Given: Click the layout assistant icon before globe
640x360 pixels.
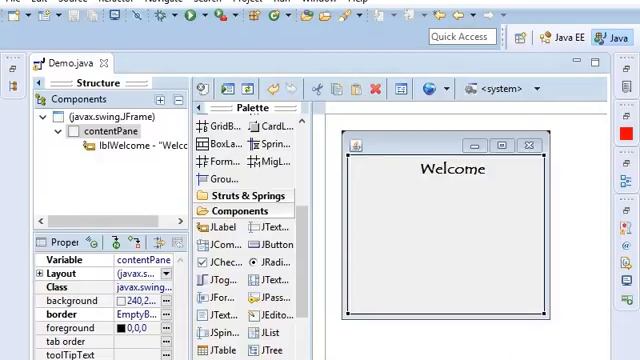Looking at the screenshot, I should pyautogui.click(x=401, y=89).
